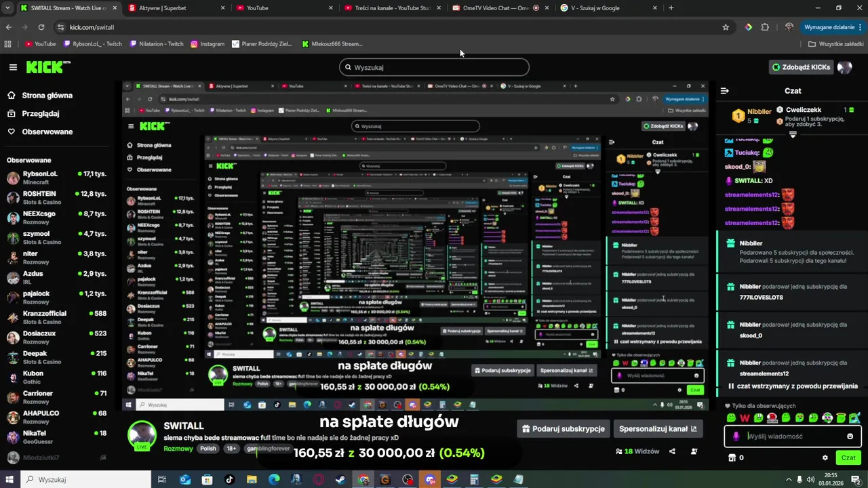Click the KICK logo

[x=48, y=67]
